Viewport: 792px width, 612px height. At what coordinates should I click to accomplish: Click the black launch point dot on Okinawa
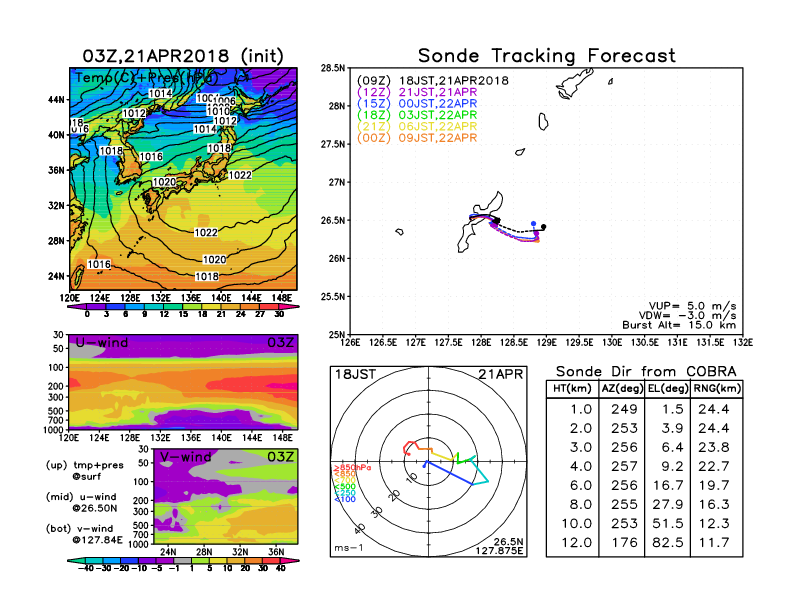(x=497, y=221)
